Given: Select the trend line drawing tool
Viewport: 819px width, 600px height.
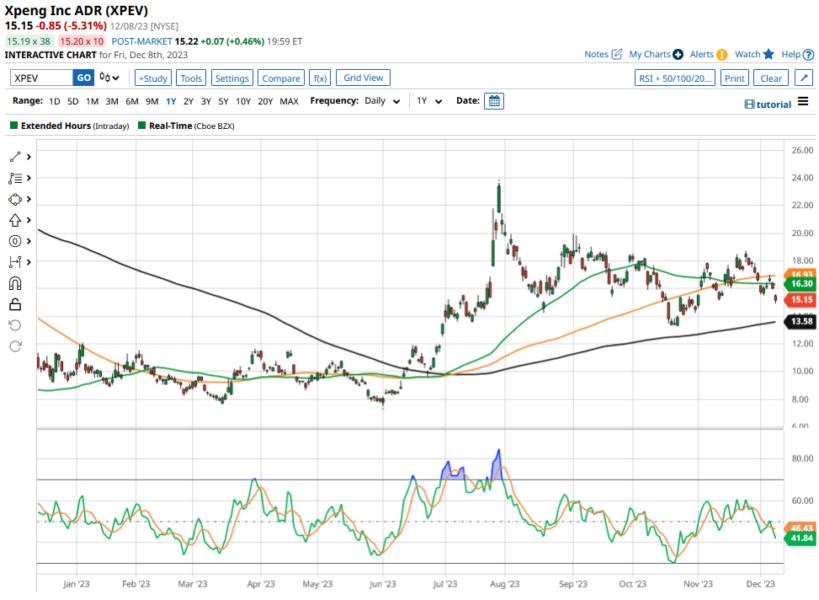Looking at the screenshot, I should [15, 157].
